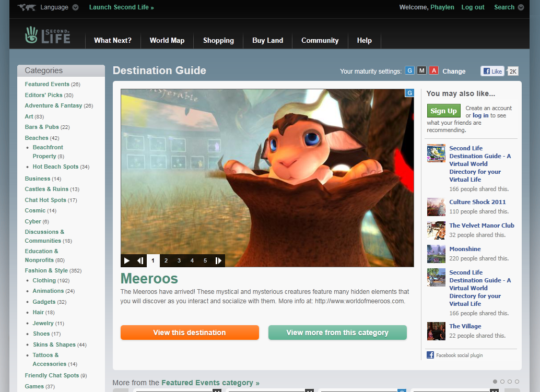Click the Facebook Like button
This screenshot has height=392, width=540.
tap(492, 71)
